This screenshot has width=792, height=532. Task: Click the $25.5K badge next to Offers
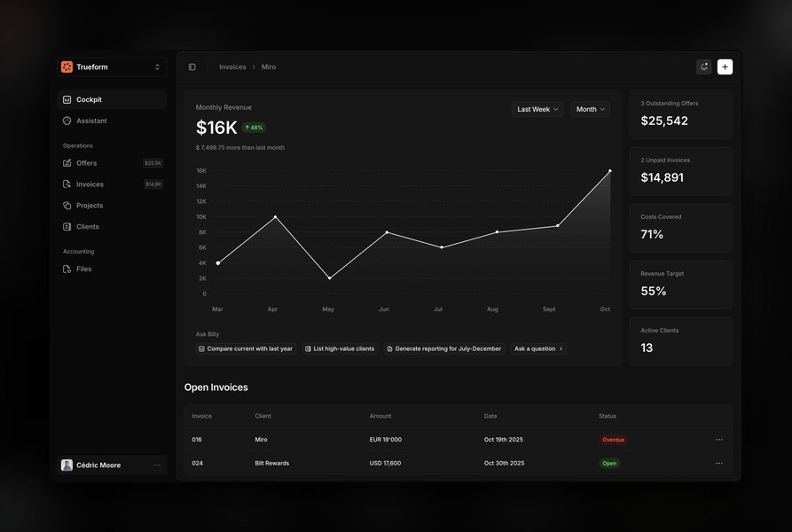point(153,163)
